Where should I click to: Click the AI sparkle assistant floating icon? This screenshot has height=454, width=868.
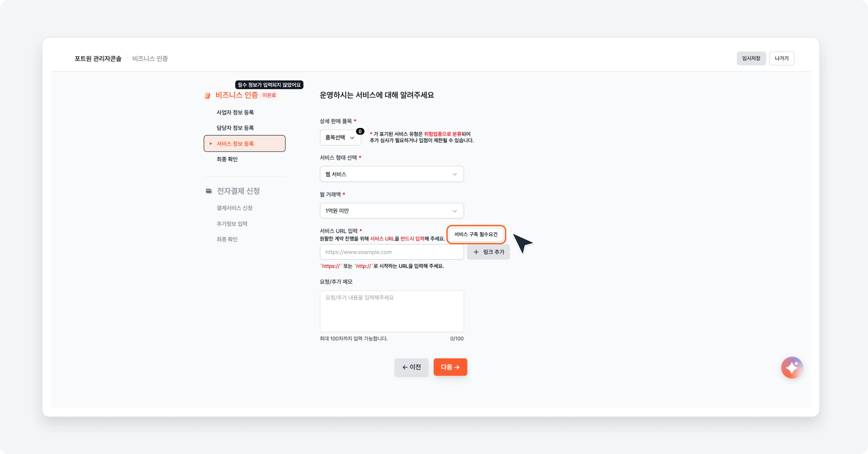pos(792,367)
